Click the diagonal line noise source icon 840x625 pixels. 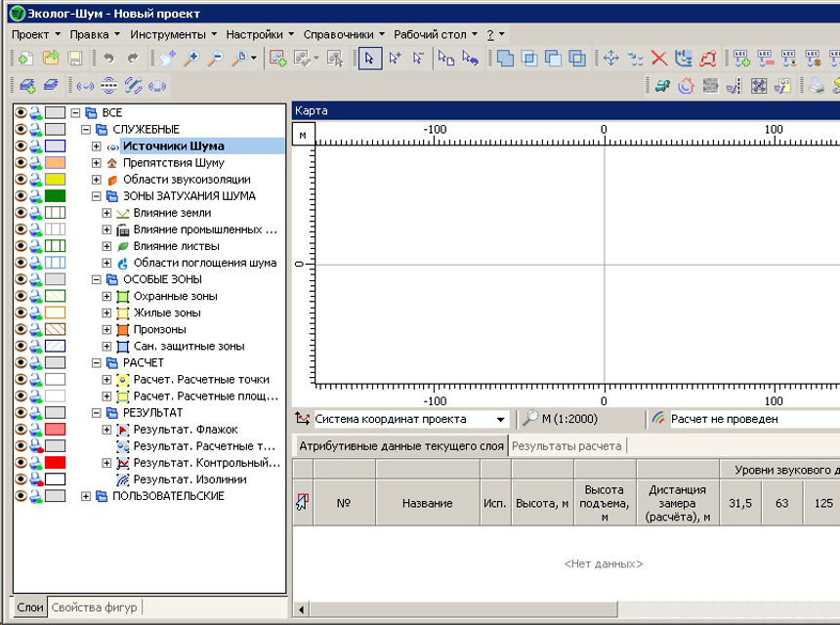click(x=133, y=86)
